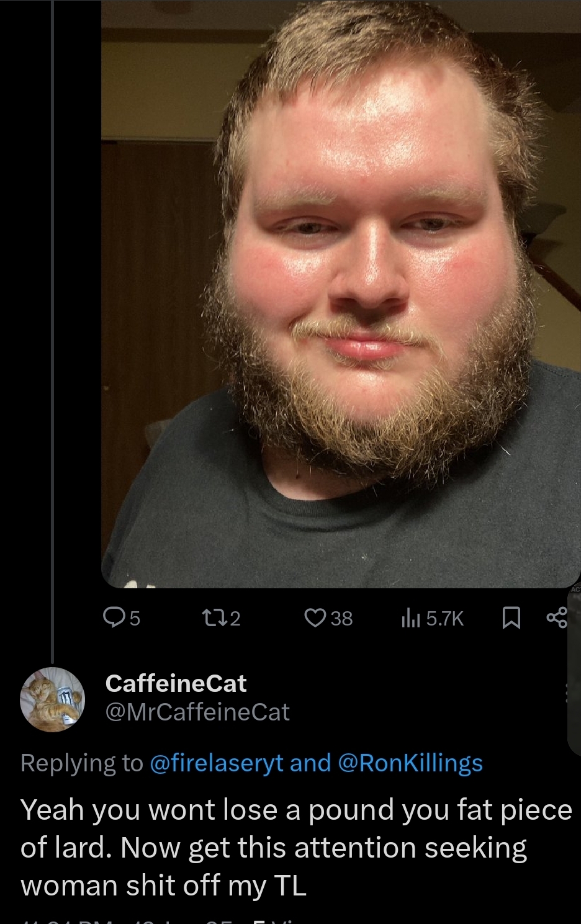Click the @firelaseryt mention link
This screenshot has height=924, width=581.
click(x=217, y=763)
